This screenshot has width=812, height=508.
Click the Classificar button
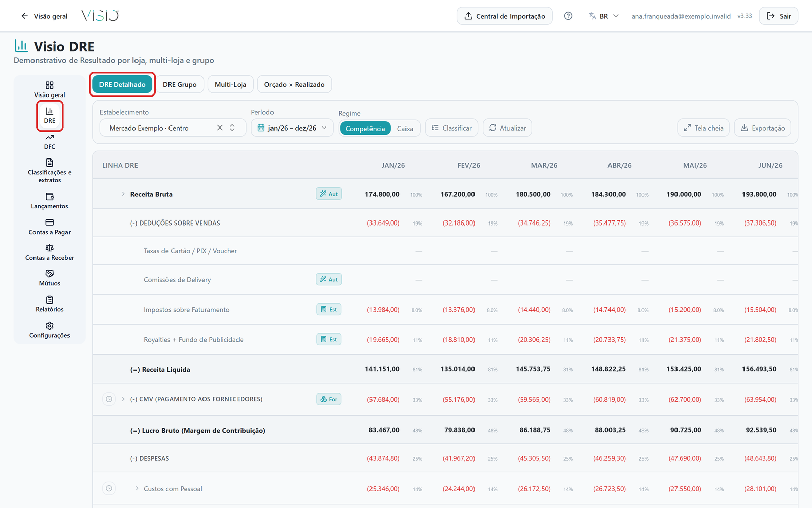(452, 128)
